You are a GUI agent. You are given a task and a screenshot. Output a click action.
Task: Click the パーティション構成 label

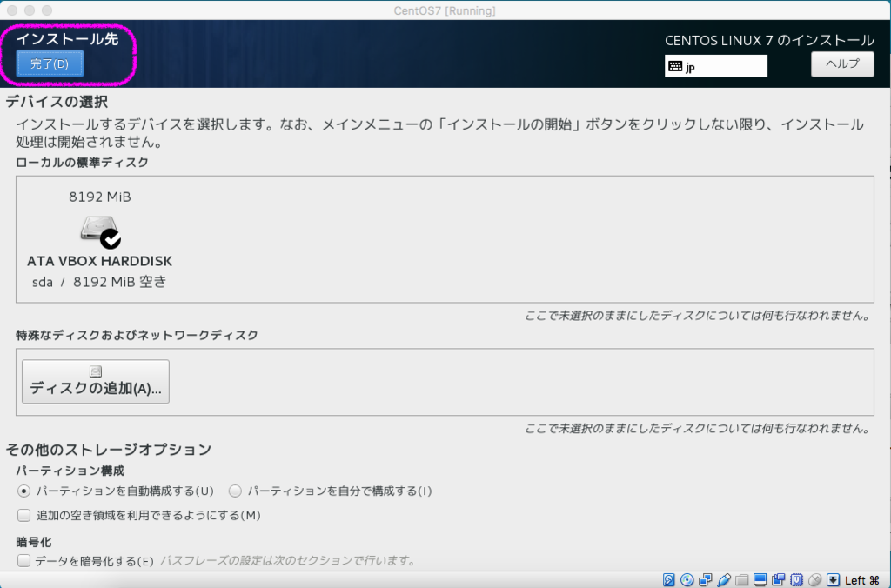70,471
